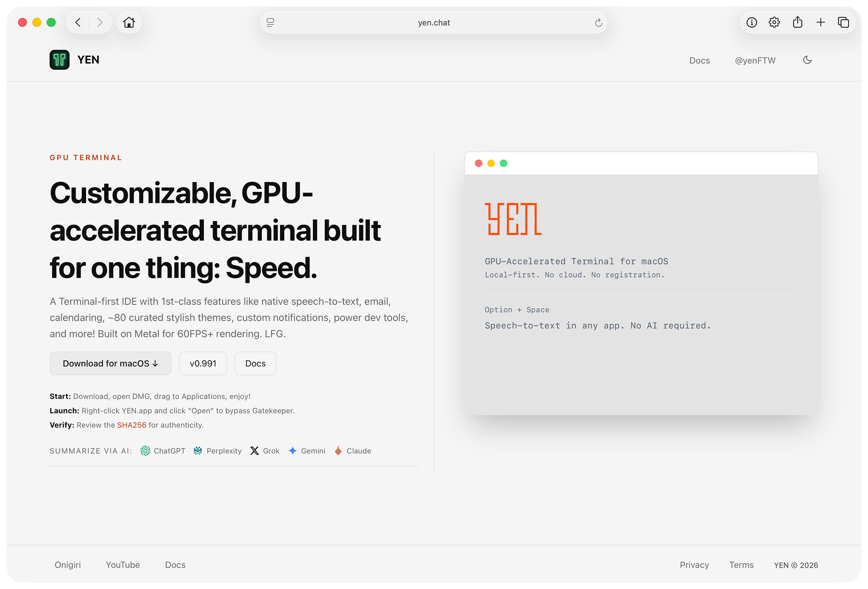
Task: Click the share icon in the toolbar
Action: click(797, 22)
